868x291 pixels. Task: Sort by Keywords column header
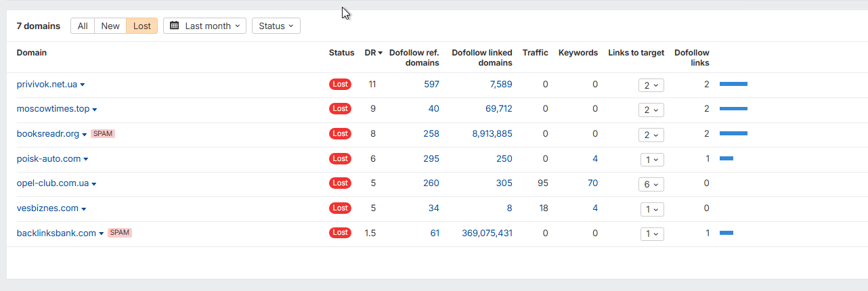(x=578, y=53)
